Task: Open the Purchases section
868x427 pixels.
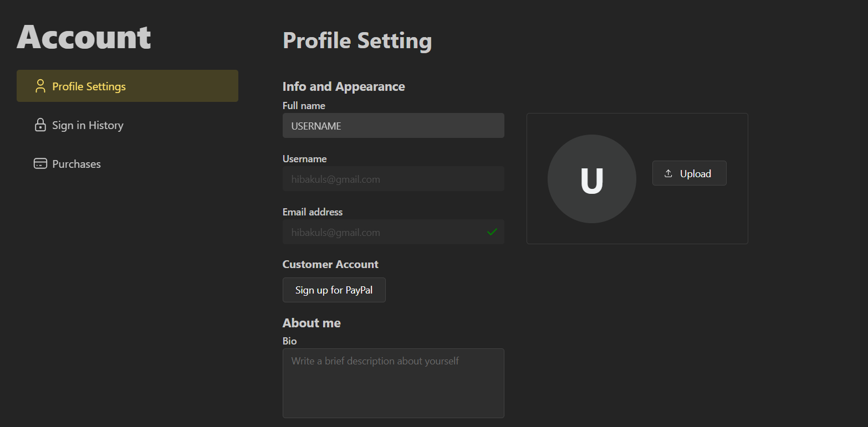Action: coord(76,164)
